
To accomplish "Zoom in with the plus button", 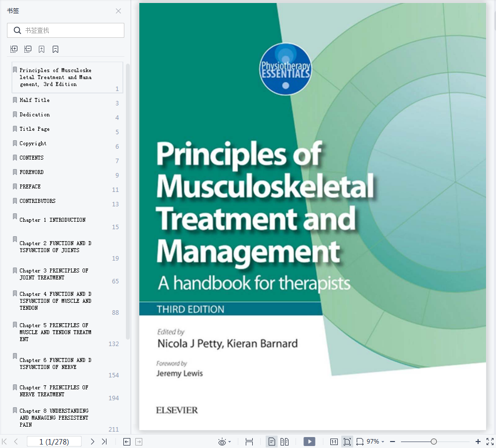I will [478, 442].
